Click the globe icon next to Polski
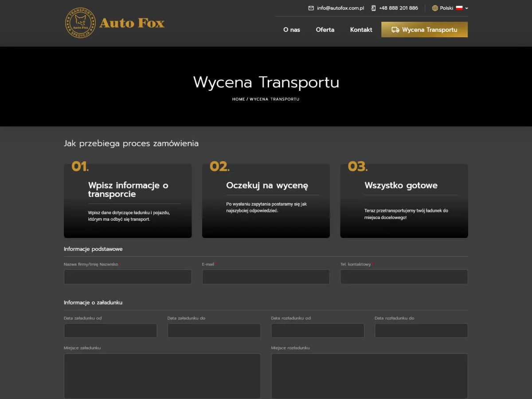 tap(435, 8)
